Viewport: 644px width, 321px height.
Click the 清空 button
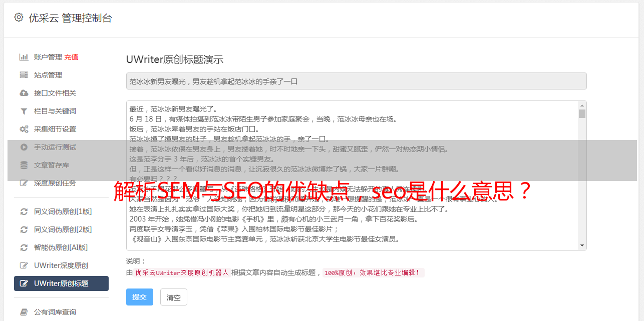click(x=174, y=297)
